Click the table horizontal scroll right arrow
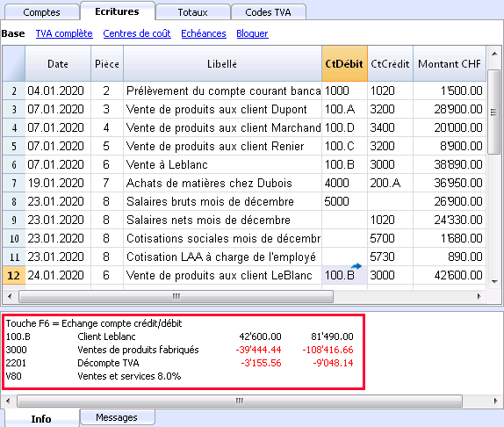 (x=479, y=296)
